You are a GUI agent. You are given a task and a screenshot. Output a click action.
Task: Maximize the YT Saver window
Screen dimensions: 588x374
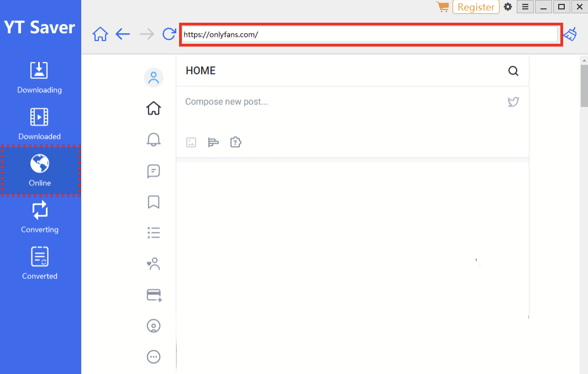coord(561,7)
